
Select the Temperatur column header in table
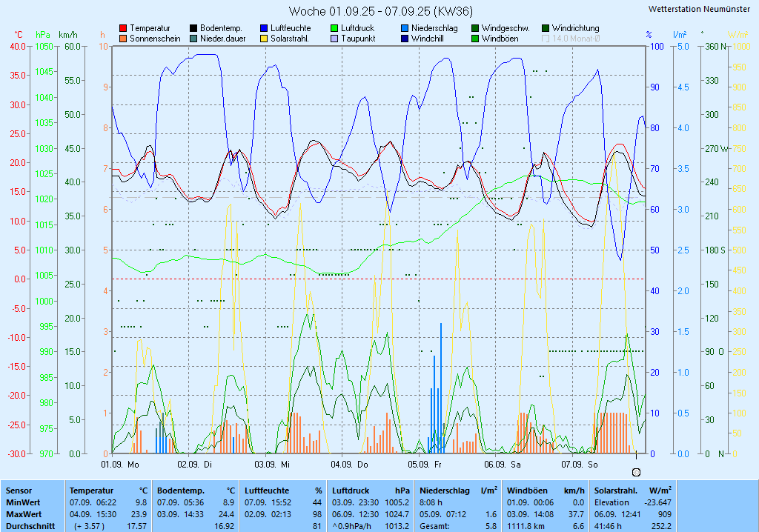pyautogui.click(x=92, y=491)
